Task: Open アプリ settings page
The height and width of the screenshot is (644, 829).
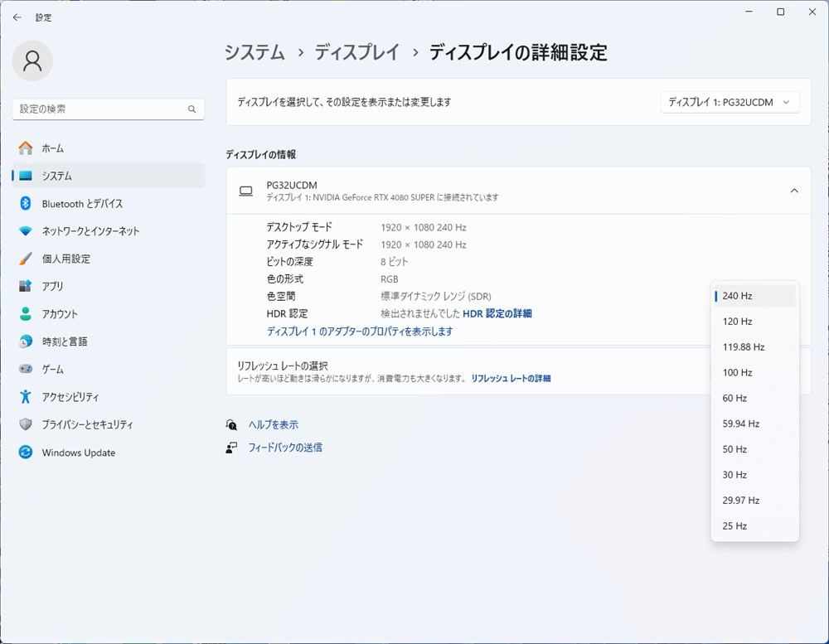Action: pyautogui.click(x=109, y=286)
